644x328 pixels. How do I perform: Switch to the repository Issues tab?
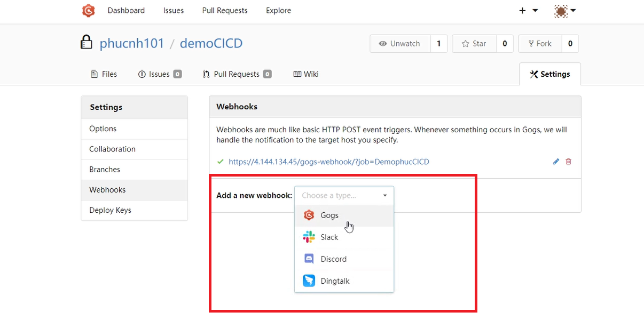[160, 74]
